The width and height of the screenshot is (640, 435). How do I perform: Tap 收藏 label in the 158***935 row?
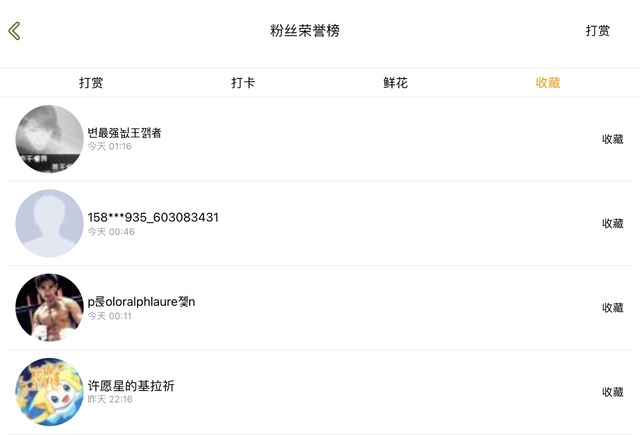[x=613, y=224]
